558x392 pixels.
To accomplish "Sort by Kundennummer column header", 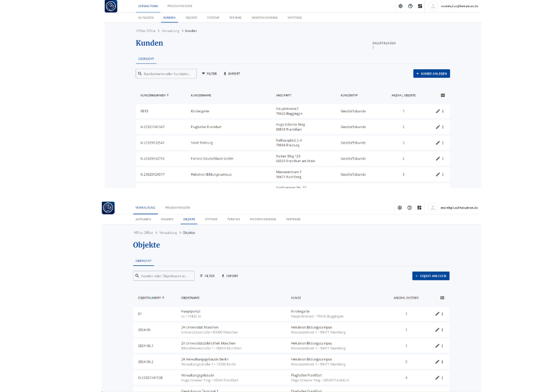I will pos(154,95).
